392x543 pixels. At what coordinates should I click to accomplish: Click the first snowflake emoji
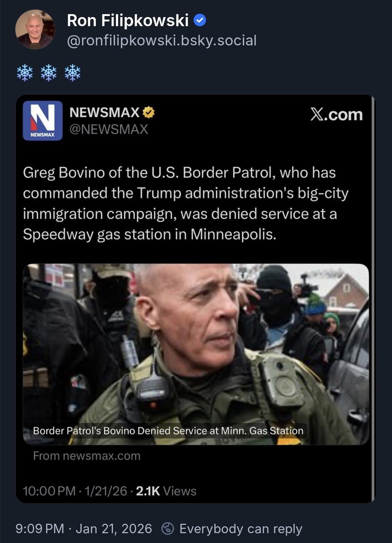(x=25, y=73)
